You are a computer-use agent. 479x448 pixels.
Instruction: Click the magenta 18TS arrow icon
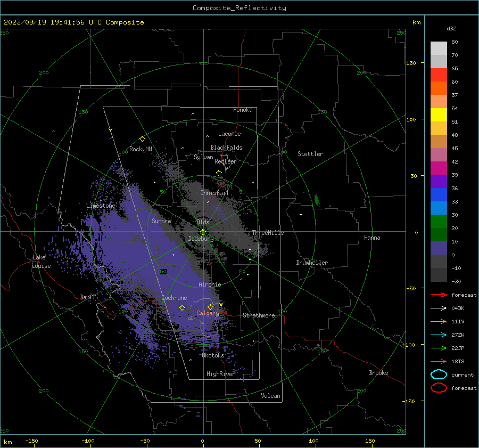(x=439, y=362)
